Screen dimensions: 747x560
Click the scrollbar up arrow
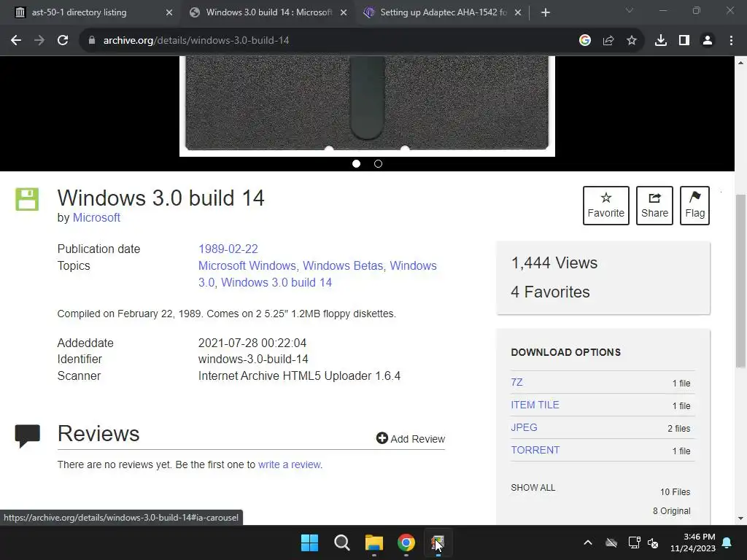[741, 63]
